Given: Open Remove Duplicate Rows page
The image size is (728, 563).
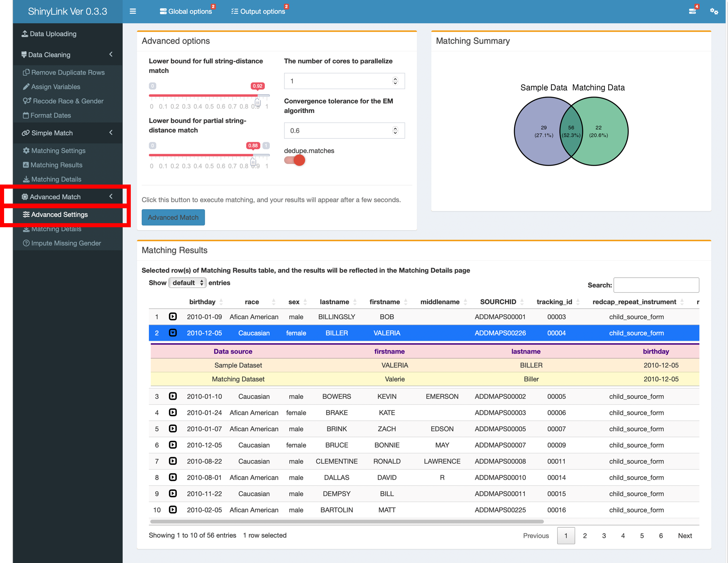Looking at the screenshot, I should click(68, 72).
